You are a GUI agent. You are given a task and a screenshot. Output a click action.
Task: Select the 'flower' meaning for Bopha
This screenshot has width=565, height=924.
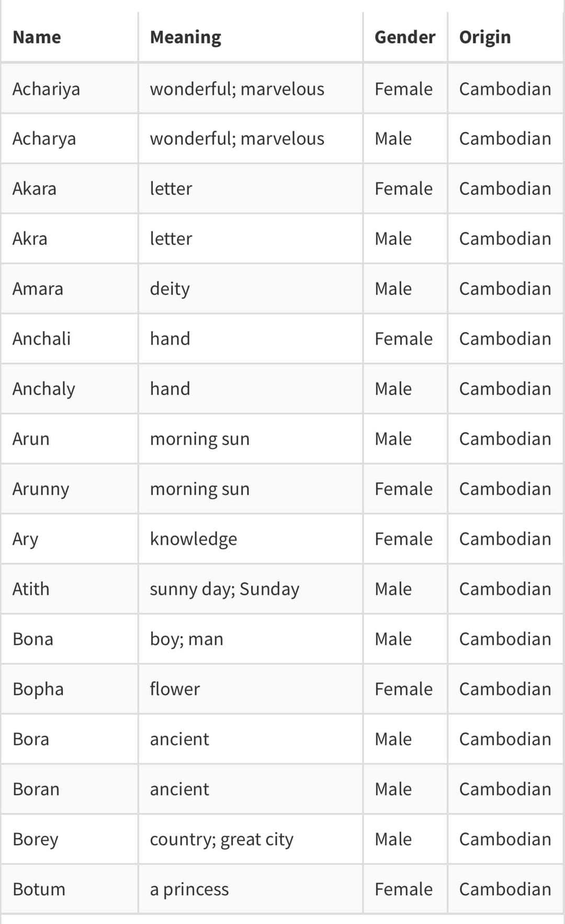click(x=175, y=689)
